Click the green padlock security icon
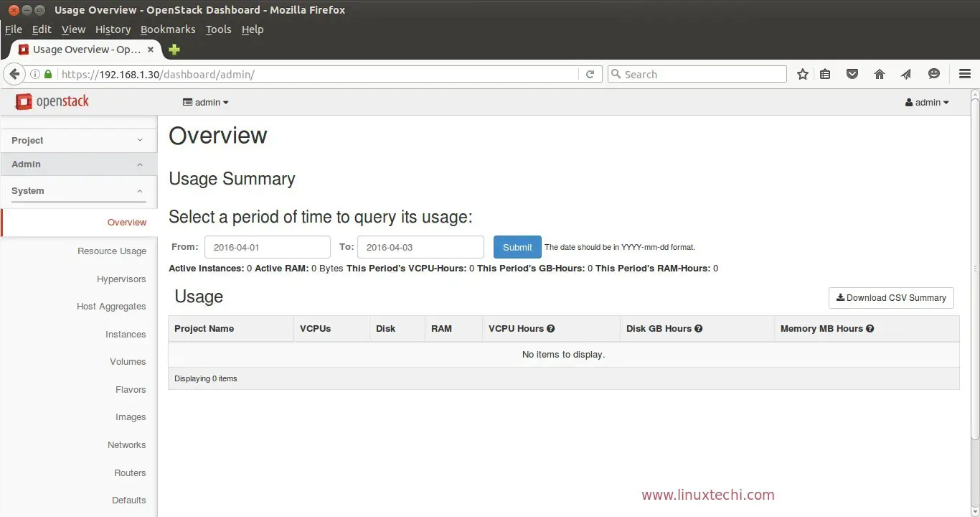Image resolution: width=980 pixels, height=517 pixels. tap(48, 74)
